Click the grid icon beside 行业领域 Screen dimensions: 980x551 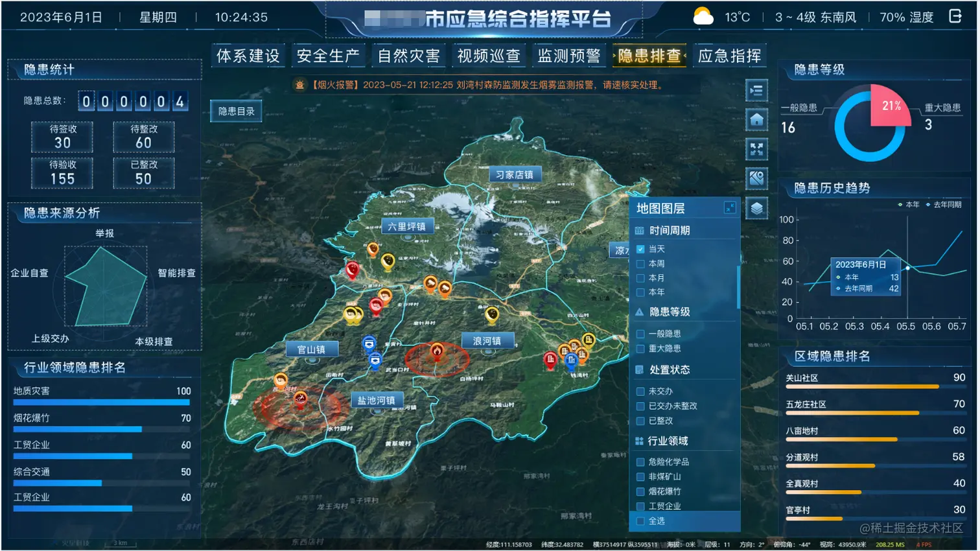(639, 441)
